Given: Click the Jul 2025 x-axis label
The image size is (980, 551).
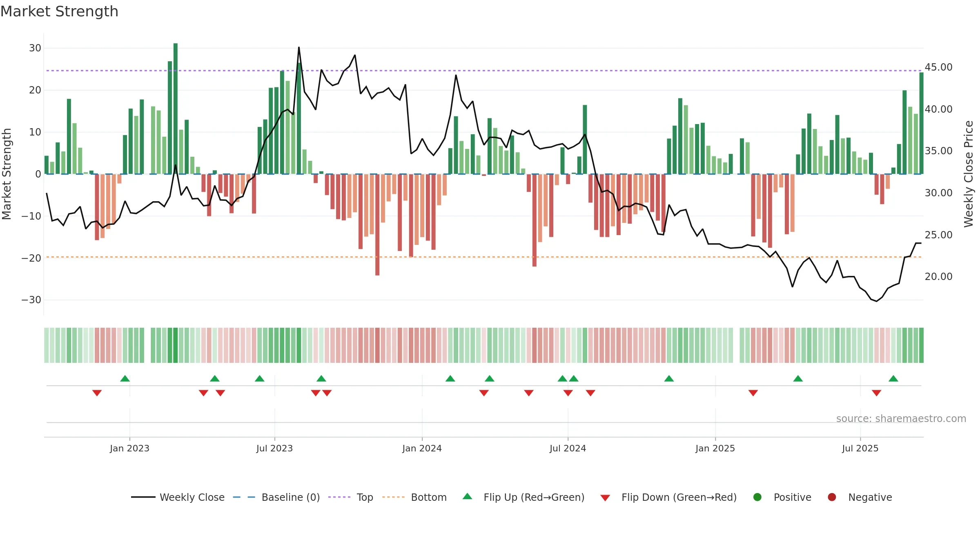Looking at the screenshot, I should [x=860, y=448].
